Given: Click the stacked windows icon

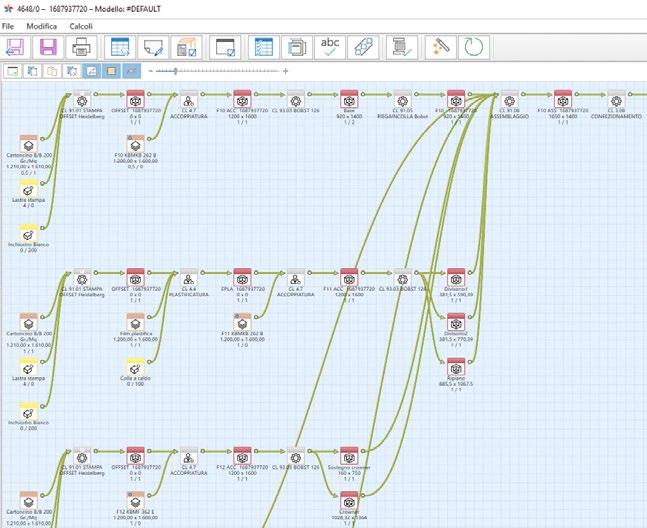Looking at the screenshot, I should tap(297, 47).
